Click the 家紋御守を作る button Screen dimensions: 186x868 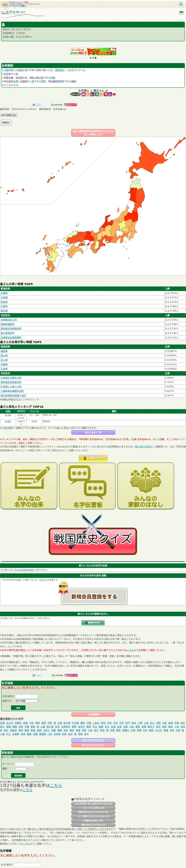click(x=93, y=623)
